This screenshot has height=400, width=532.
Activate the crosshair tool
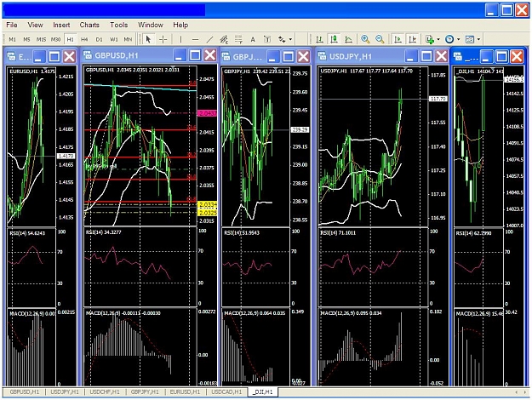coord(163,39)
